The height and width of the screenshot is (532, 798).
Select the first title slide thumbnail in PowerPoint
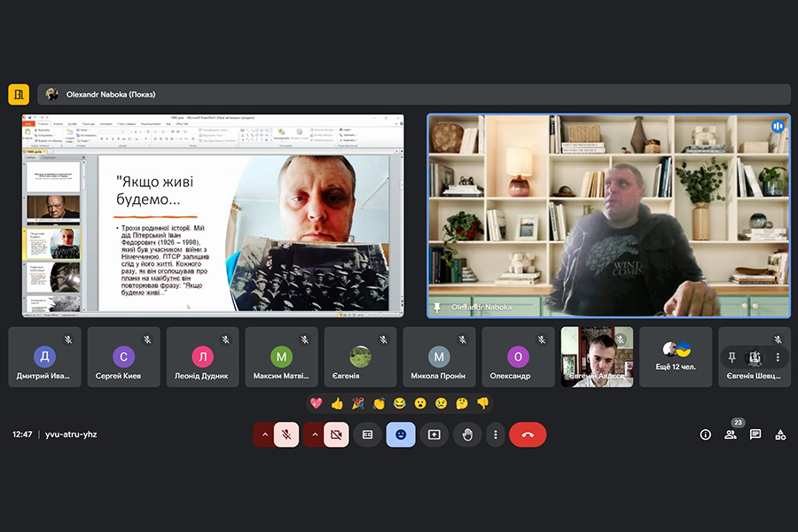click(x=53, y=176)
